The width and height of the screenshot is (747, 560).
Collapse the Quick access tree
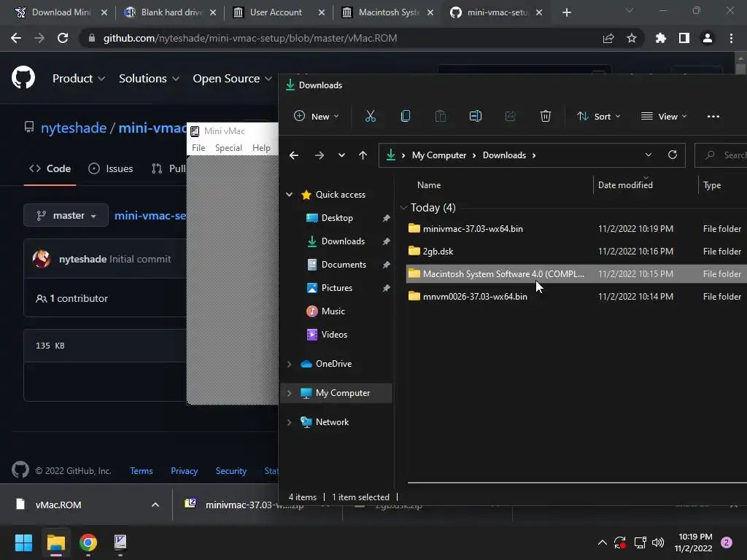click(x=289, y=194)
